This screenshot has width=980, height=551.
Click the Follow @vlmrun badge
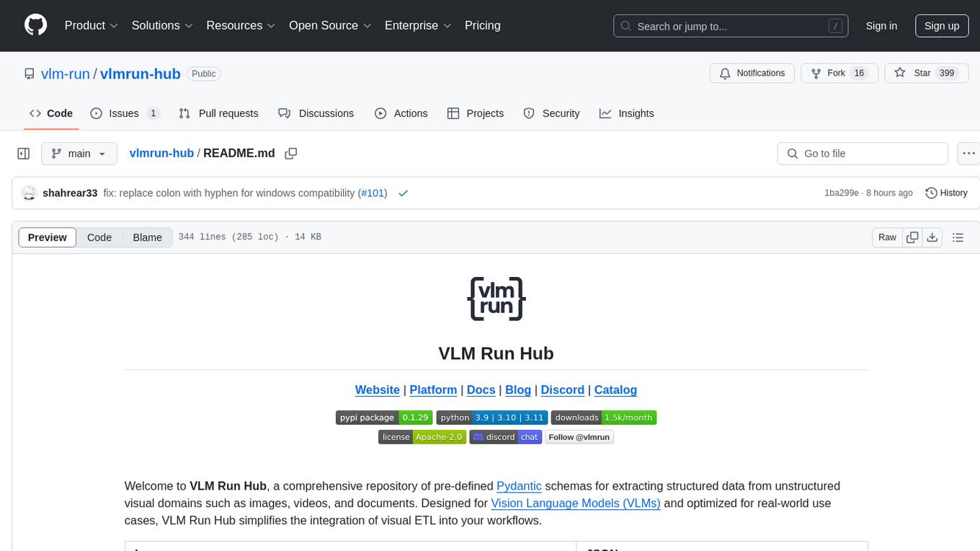579,437
